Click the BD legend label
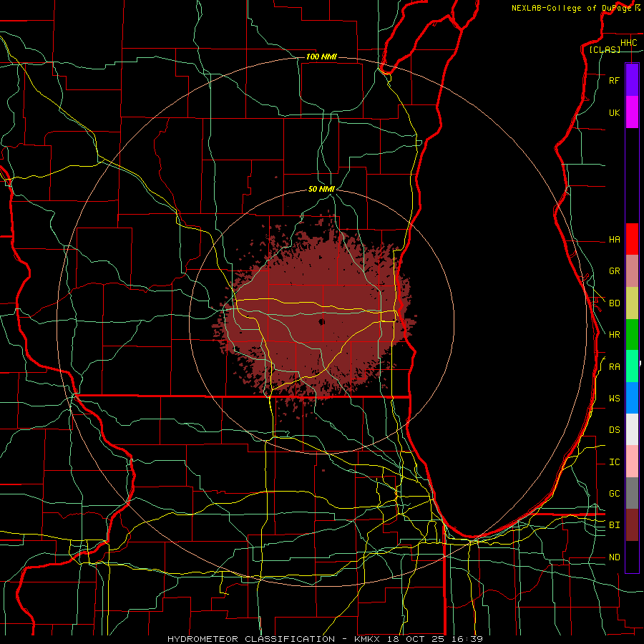The image size is (644, 644). [615, 303]
